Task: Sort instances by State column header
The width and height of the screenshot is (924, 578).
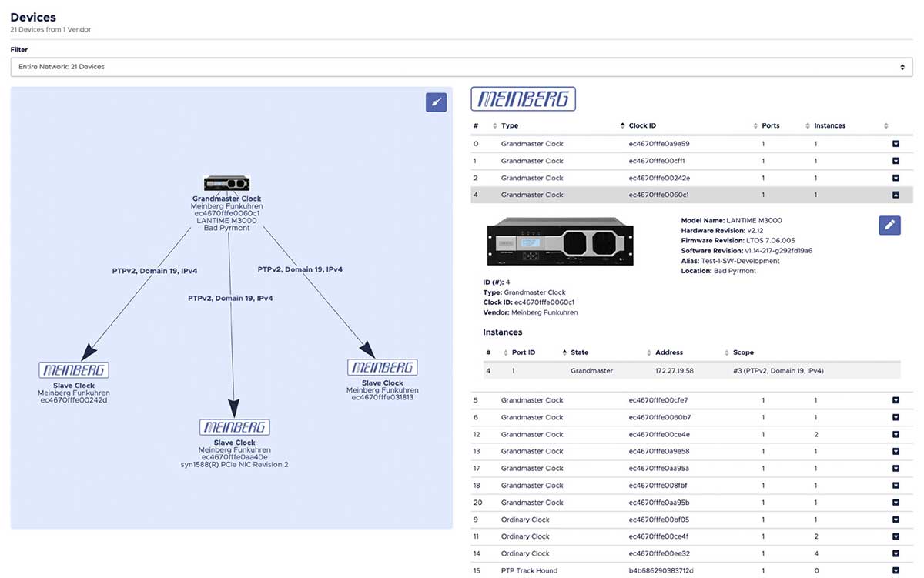Action: coord(579,352)
